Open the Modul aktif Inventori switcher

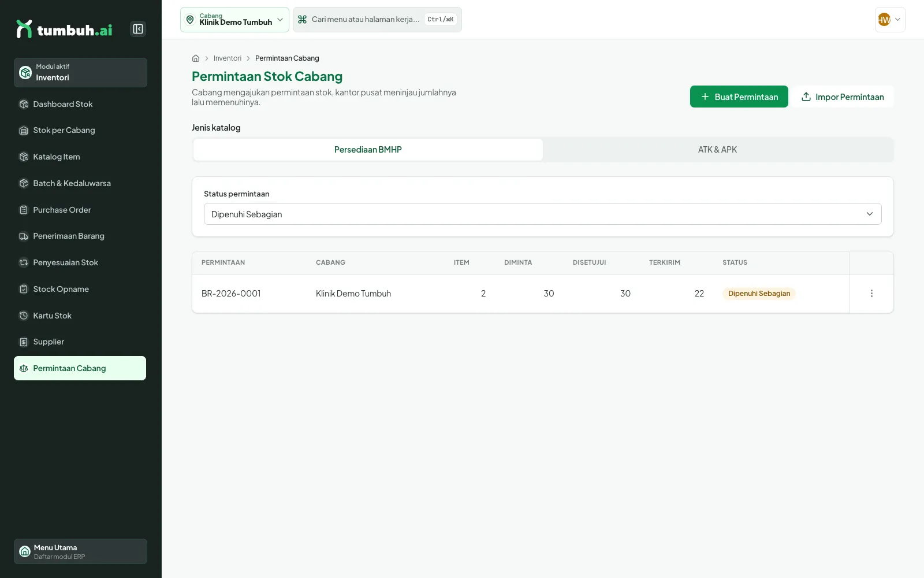point(80,72)
